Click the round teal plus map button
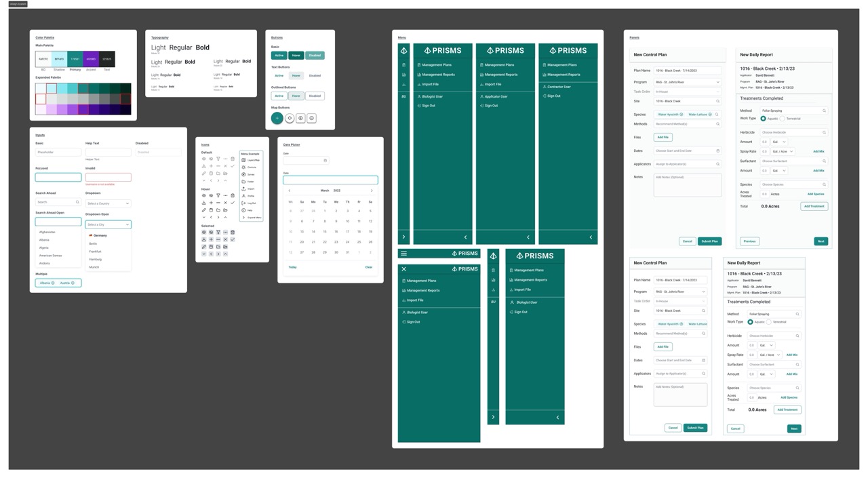 coord(277,118)
